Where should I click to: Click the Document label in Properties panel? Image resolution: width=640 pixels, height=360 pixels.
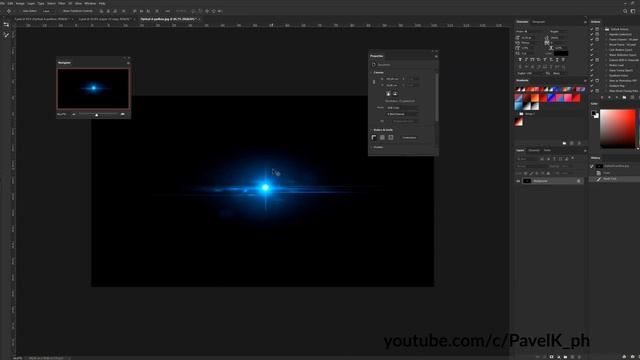pyautogui.click(x=384, y=65)
